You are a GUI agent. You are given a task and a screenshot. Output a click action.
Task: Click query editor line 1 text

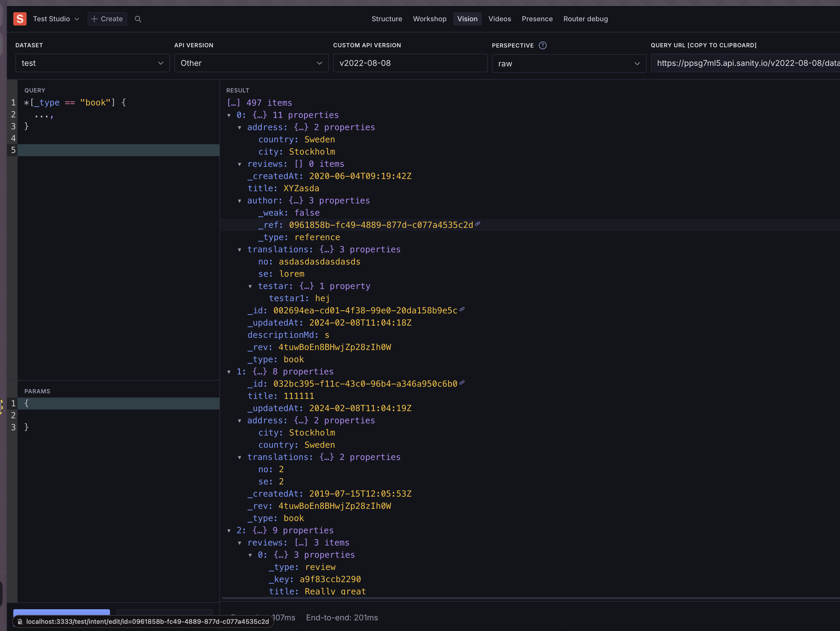click(75, 103)
